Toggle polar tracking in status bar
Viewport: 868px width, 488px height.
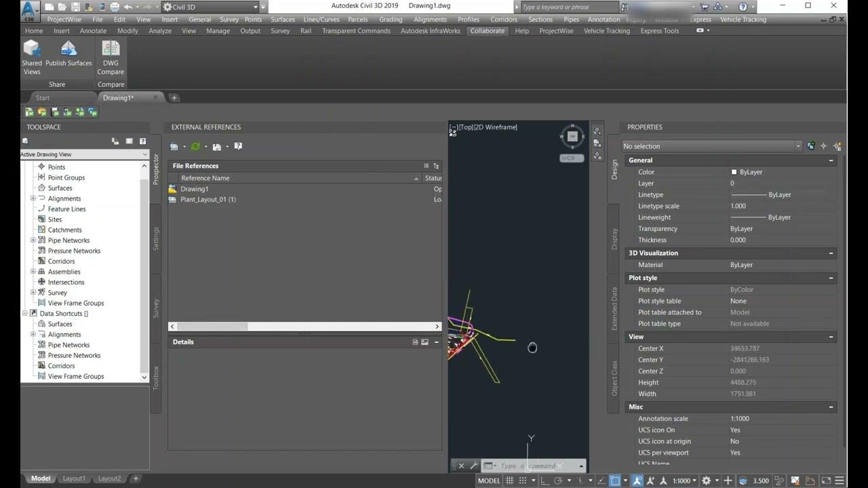[558, 481]
